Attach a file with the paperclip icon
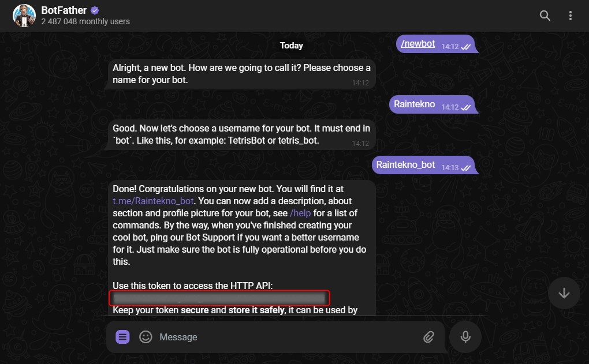The height and width of the screenshot is (364, 589). pyautogui.click(x=428, y=337)
